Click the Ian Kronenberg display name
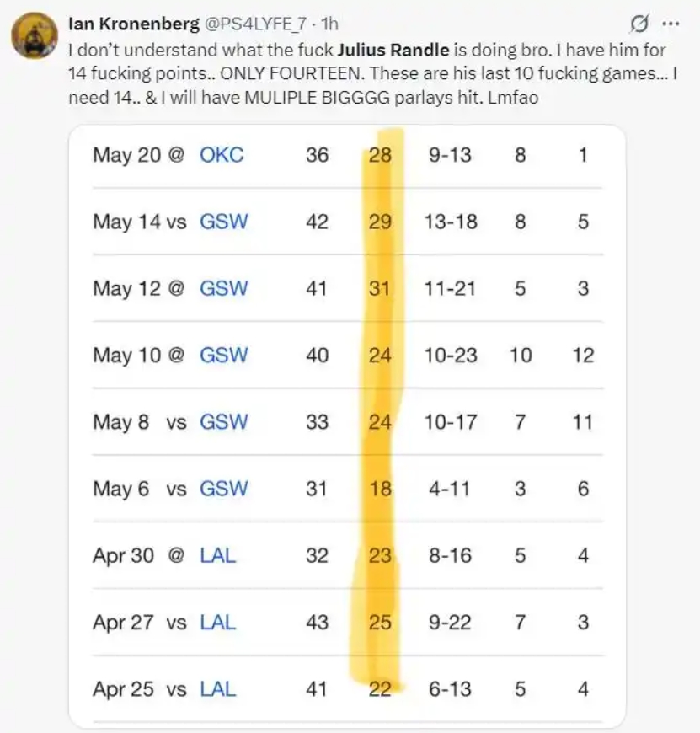 coord(134,24)
